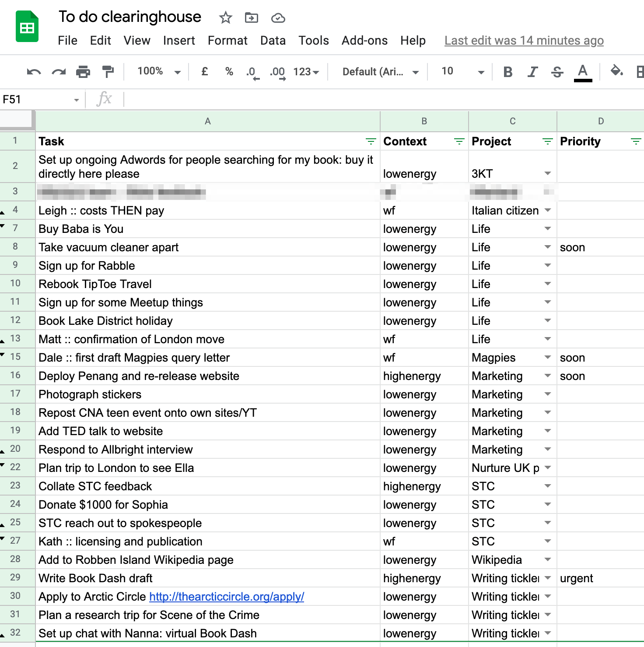Viewport: 644px width, 647px height.
Task: Open the Tools menu
Action: point(314,41)
